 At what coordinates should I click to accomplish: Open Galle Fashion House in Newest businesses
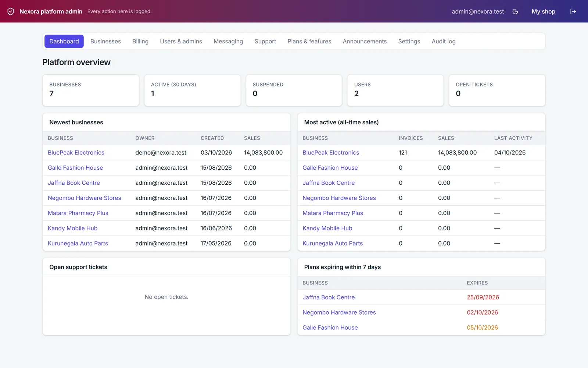click(x=75, y=167)
